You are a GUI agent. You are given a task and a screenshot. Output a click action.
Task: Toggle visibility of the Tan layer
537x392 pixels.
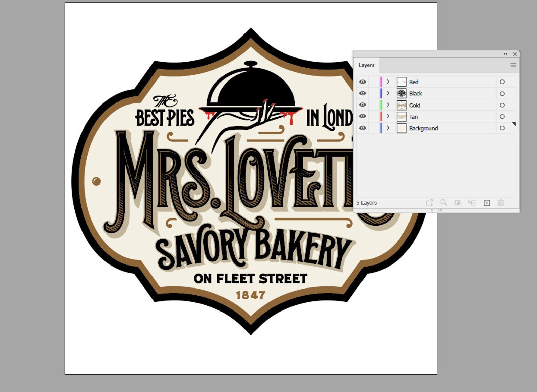[363, 116]
